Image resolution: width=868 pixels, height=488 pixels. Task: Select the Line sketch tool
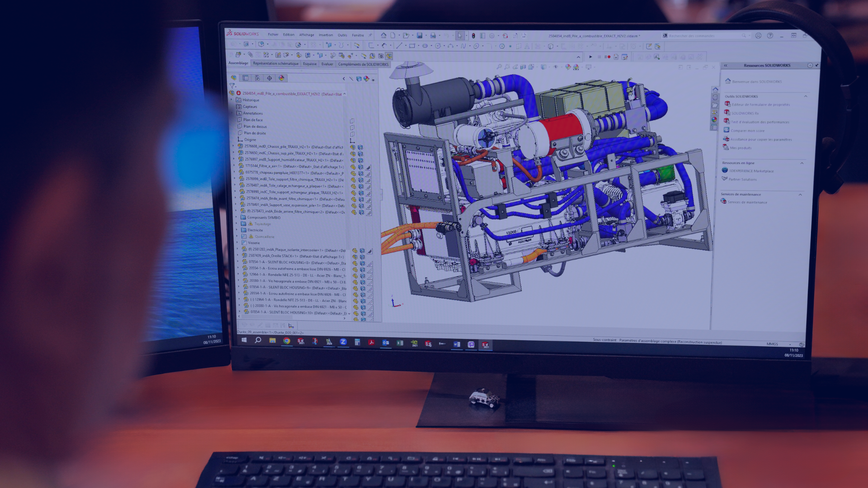pyautogui.click(x=399, y=45)
